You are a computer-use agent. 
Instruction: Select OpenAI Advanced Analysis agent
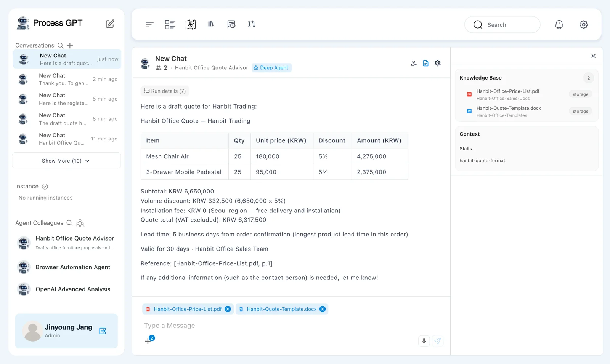(66, 289)
